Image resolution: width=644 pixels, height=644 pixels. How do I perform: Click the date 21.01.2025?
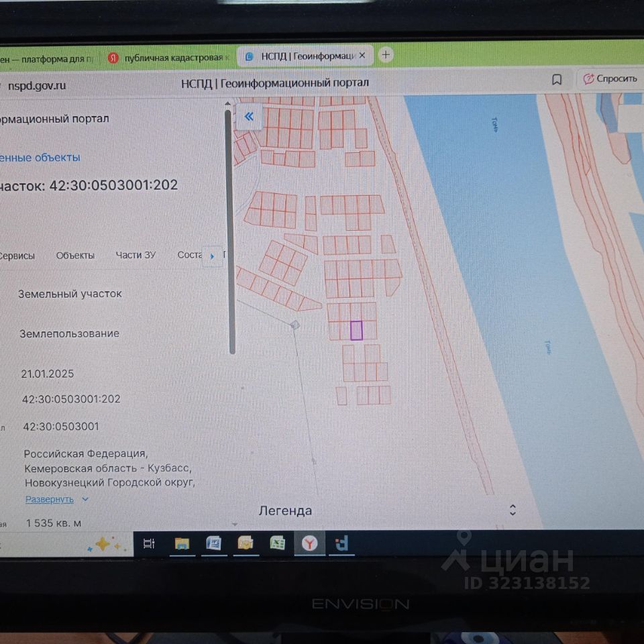click(x=47, y=374)
